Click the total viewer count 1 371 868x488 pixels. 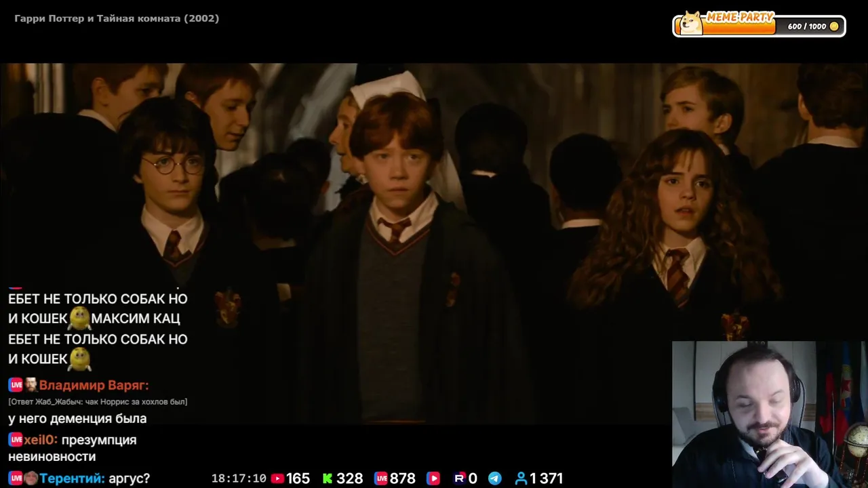(x=547, y=479)
